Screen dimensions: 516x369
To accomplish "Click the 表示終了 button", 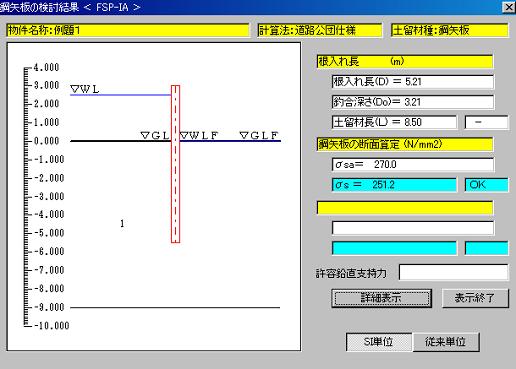I will (x=475, y=298).
